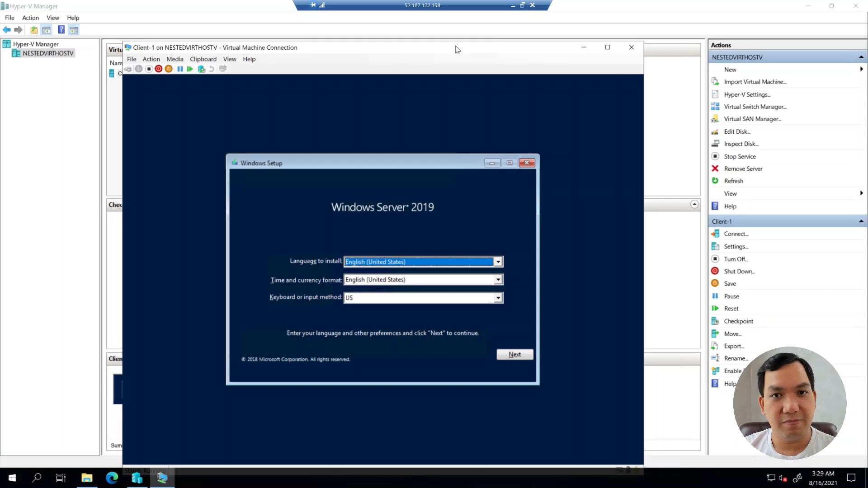This screenshot has width=868, height=488.
Task: Click Reset action in Actions pane
Action: coord(731,308)
